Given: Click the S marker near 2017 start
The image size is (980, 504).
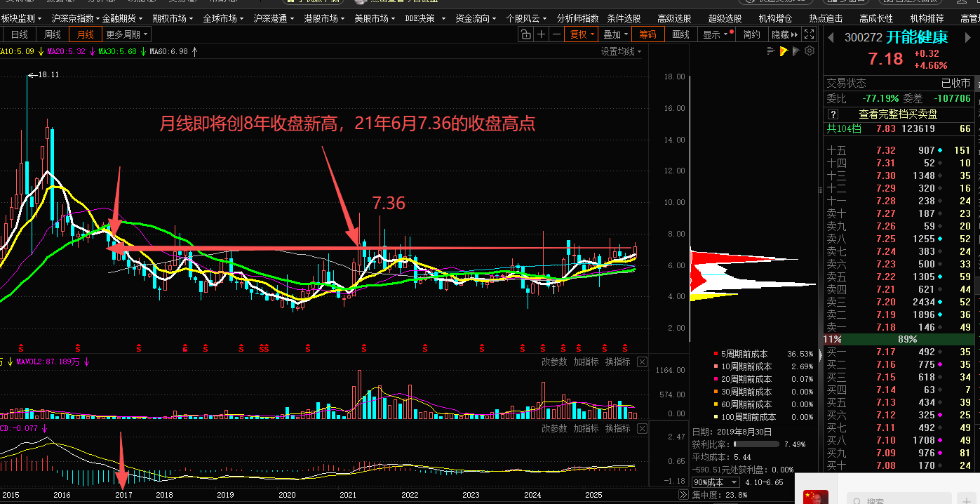Looking at the screenshot, I should (140, 347).
